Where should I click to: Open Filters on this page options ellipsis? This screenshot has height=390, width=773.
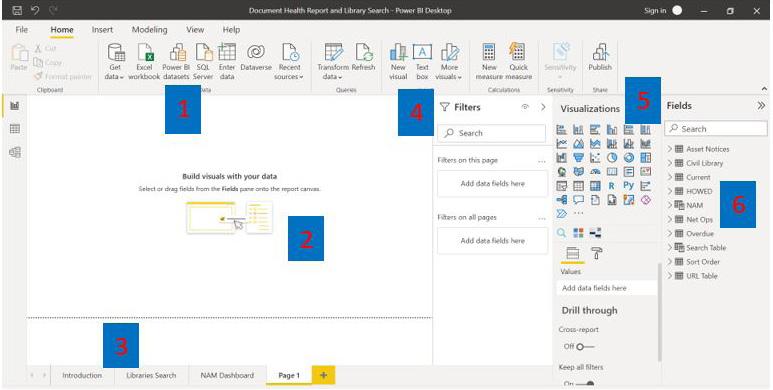pyautogui.click(x=542, y=161)
